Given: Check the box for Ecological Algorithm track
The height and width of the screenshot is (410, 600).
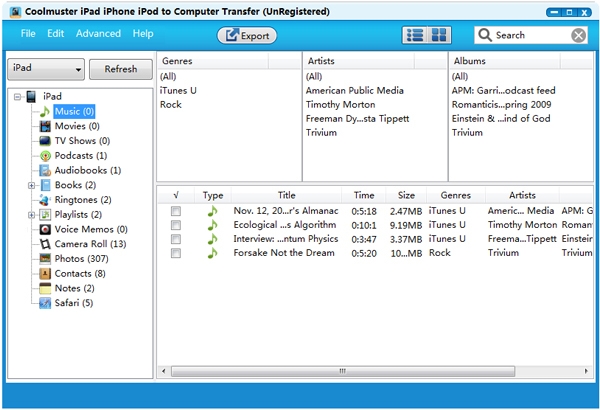Looking at the screenshot, I should pyautogui.click(x=176, y=225).
